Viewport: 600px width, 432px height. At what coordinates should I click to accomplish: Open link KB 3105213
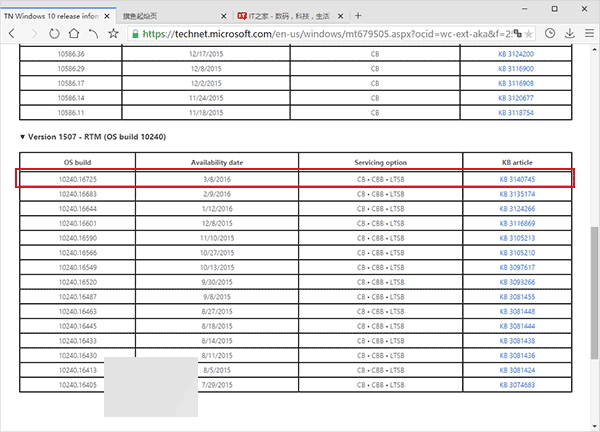pyautogui.click(x=517, y=238)
